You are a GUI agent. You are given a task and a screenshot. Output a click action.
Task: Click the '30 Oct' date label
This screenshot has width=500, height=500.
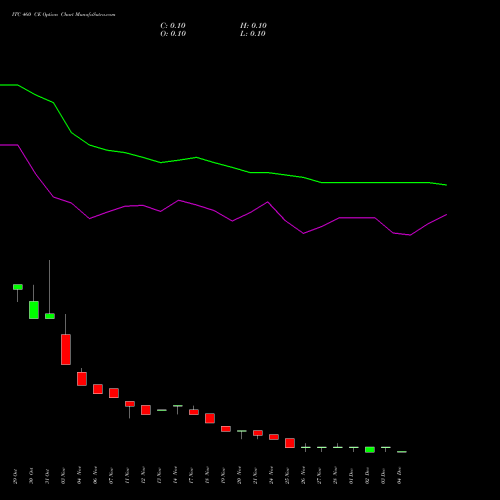click(x=31, y=476)
